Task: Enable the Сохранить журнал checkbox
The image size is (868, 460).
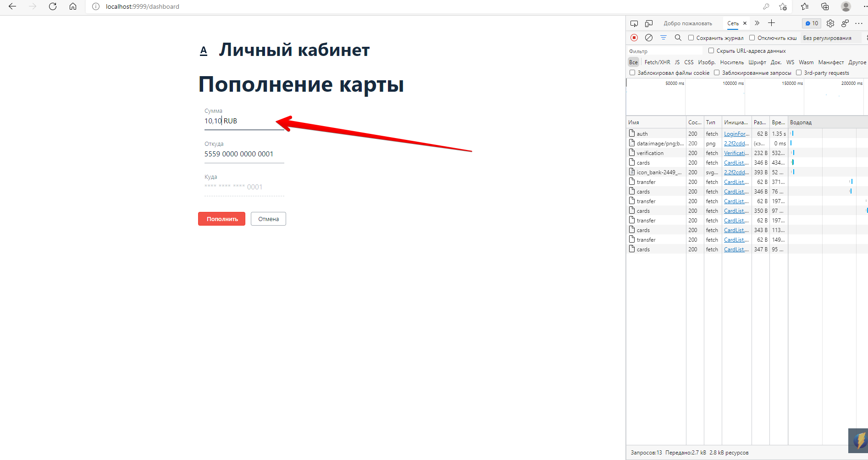Action: [691, 38]
